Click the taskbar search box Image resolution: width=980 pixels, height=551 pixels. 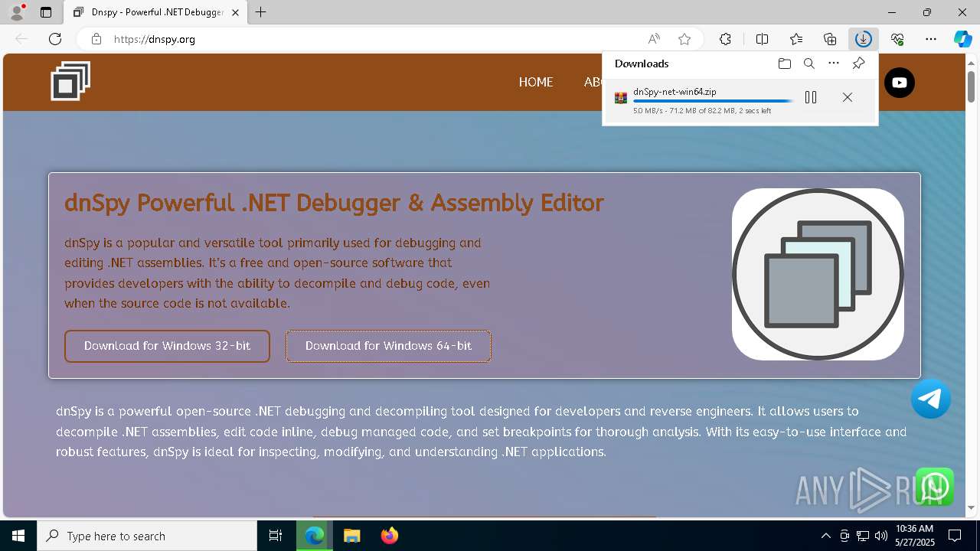coord(147,536)
